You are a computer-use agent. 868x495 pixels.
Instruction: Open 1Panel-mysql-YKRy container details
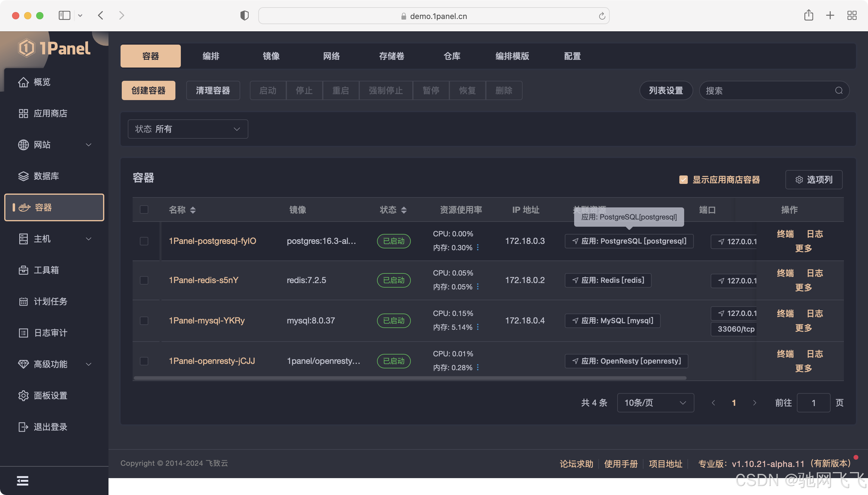[207, 320]
